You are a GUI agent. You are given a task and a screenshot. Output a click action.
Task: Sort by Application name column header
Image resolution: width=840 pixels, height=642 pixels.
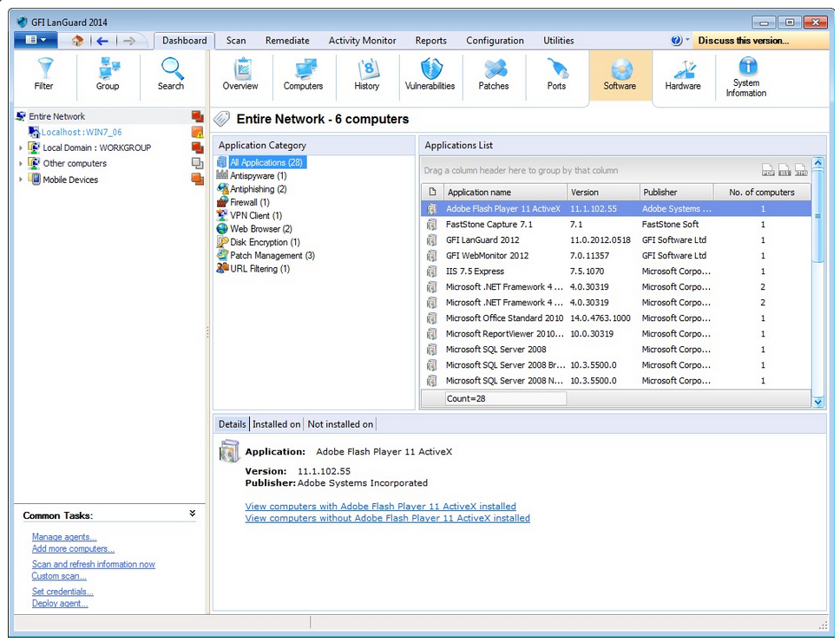(x=505, y=193)
